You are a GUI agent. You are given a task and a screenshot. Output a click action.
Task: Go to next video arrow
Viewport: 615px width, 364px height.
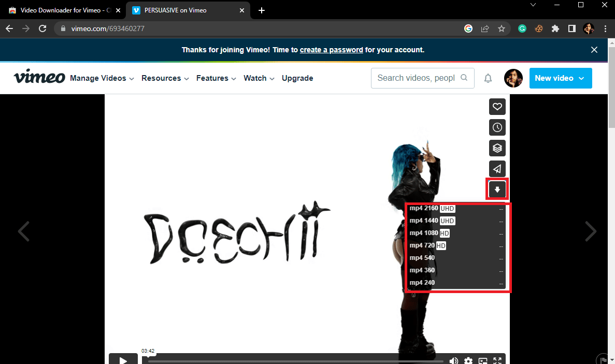591,231
